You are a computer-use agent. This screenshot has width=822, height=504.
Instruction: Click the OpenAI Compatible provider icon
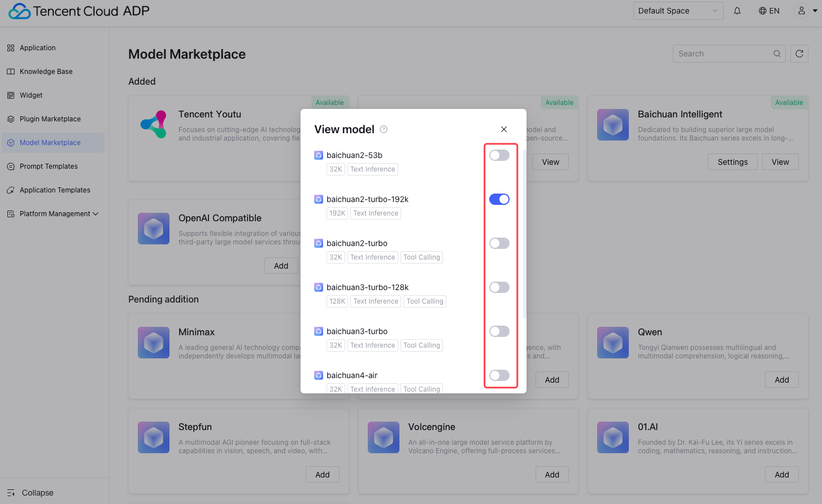pos(154,229)
